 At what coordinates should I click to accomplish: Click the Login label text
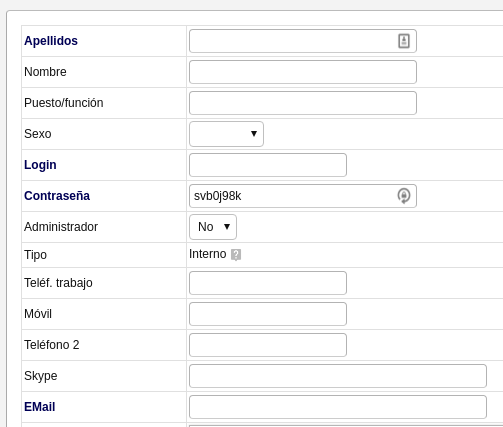click(40, 165)
